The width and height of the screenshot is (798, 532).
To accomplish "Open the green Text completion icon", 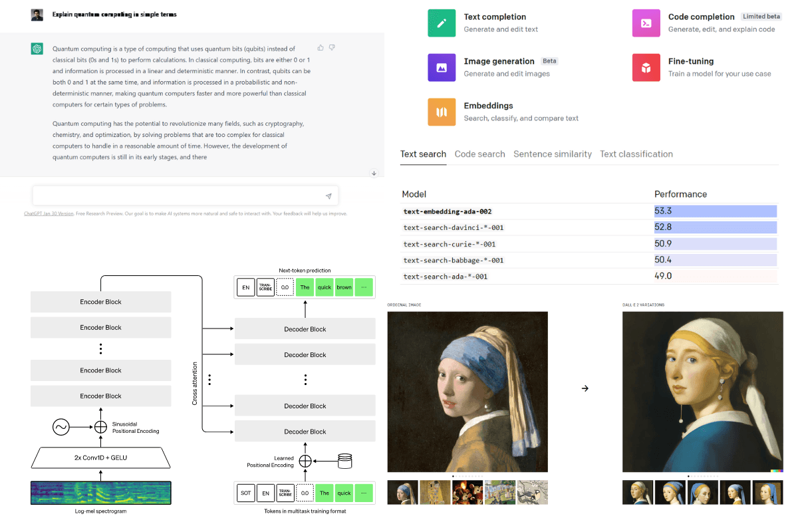I will click(x=442, y=23).
